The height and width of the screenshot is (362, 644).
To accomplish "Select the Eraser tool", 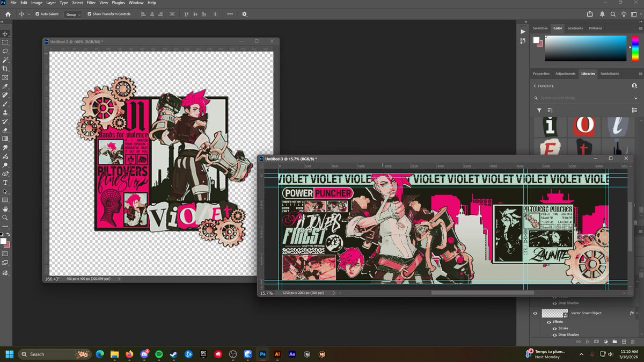I will [5, 130].
